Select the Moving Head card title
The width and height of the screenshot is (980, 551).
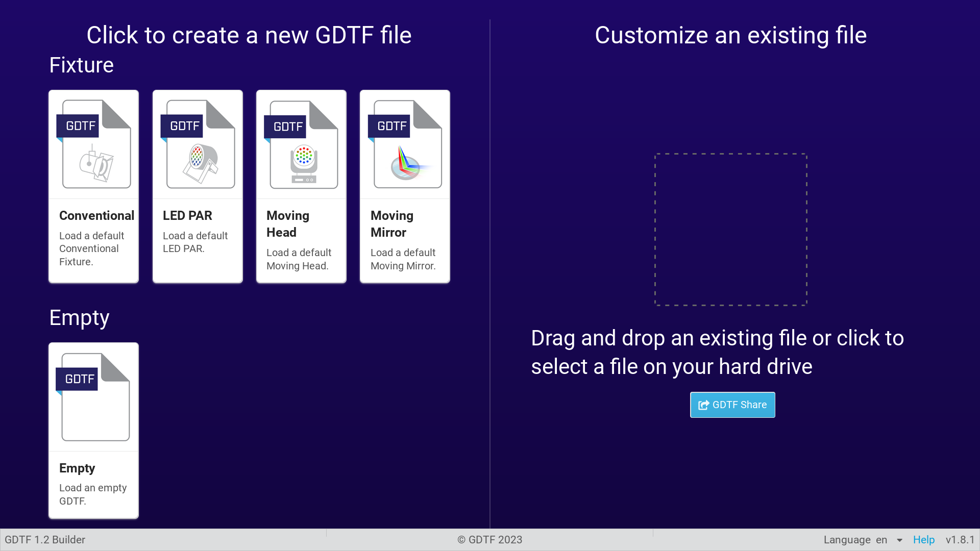coord(288,224)
